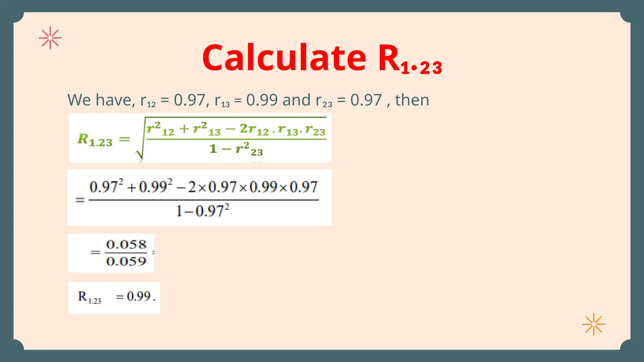Click the 0.058 over 0.059 fraction image
Screen dimensions: 644x362
pos(111,253)
